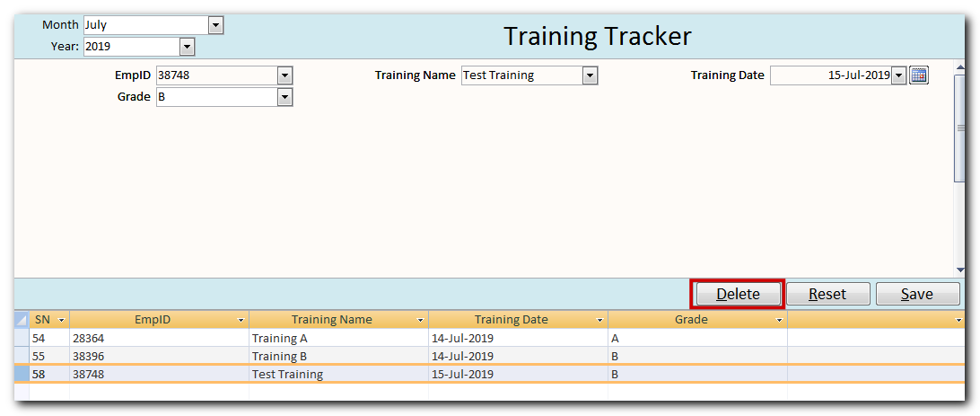Click the select-all corner of the datasheet
This screenshot has height=416, width=980.
click(x=22, y=320)
